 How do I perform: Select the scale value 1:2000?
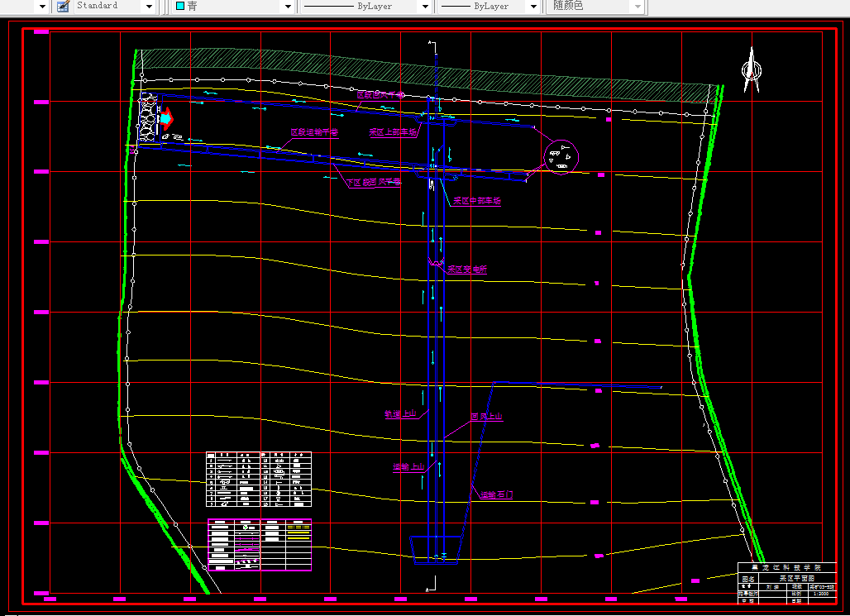coord(821,594)
